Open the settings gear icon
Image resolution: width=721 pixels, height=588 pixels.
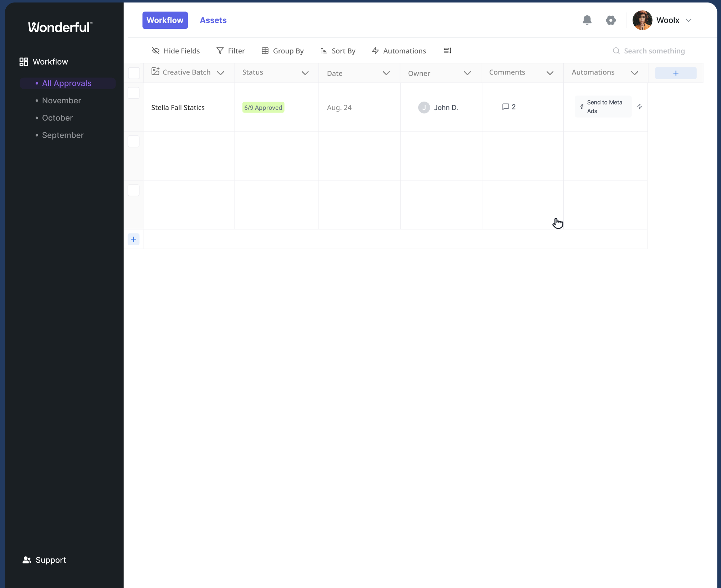coord(611,20)
